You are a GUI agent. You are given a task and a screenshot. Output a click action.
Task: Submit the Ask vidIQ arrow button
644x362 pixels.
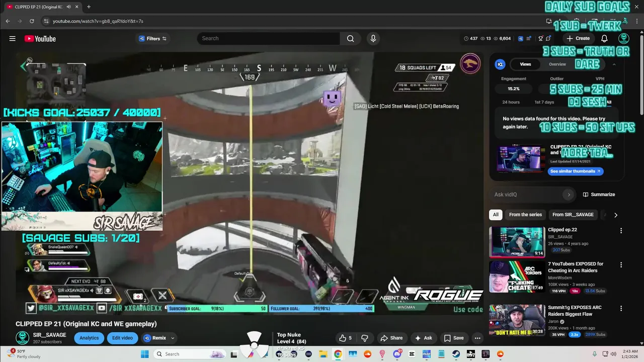(x=569, y=195)
